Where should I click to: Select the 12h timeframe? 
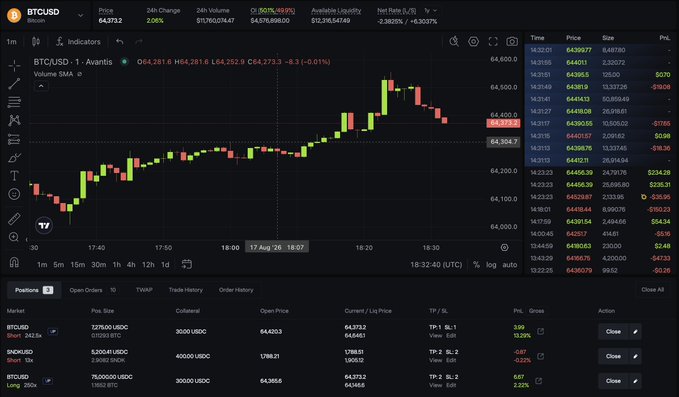click(148, 265)
